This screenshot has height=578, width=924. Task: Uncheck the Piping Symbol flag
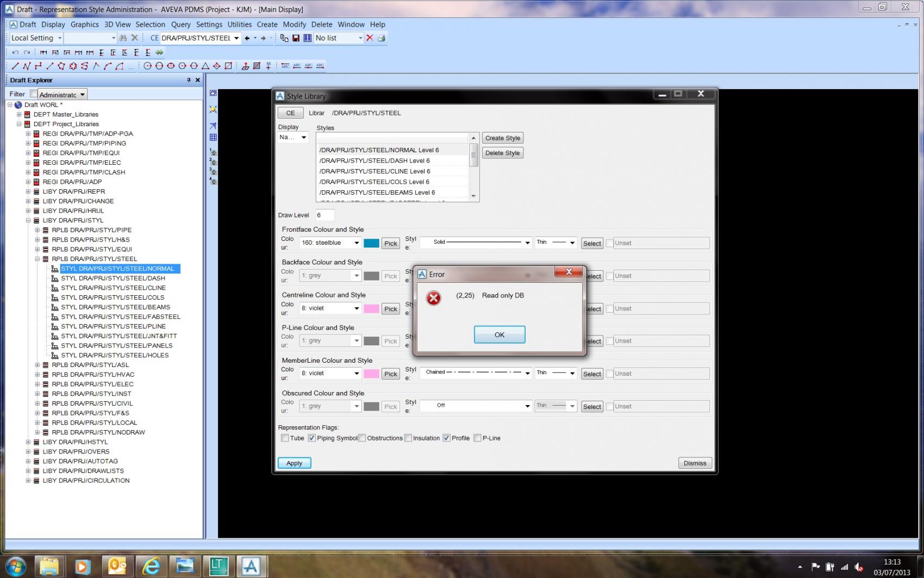pyautogui.click(x=311, y=438)
